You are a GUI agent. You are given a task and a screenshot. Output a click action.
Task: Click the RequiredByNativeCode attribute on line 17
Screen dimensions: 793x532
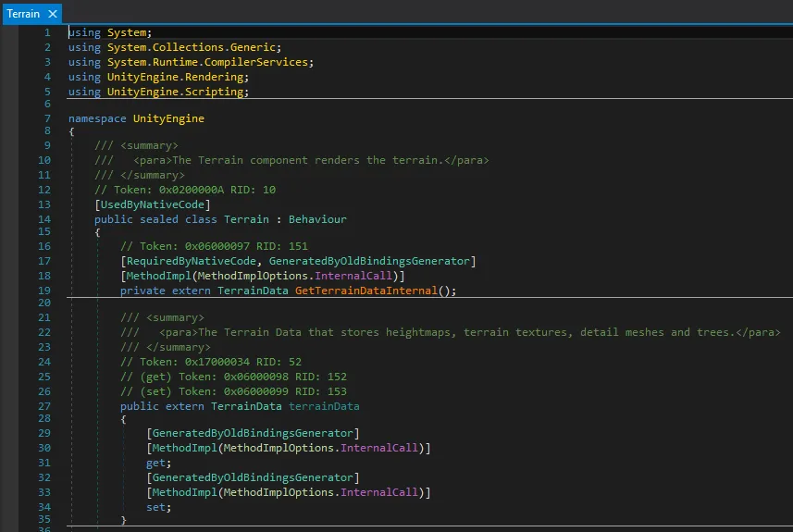(192, 262)
